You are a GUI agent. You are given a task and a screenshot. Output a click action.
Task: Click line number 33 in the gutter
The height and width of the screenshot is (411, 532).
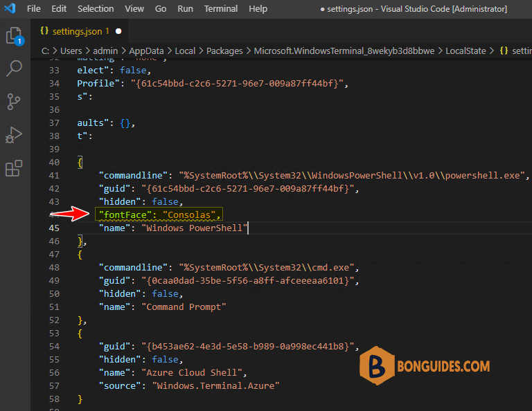pyautogui.click(x=54, y=71)
